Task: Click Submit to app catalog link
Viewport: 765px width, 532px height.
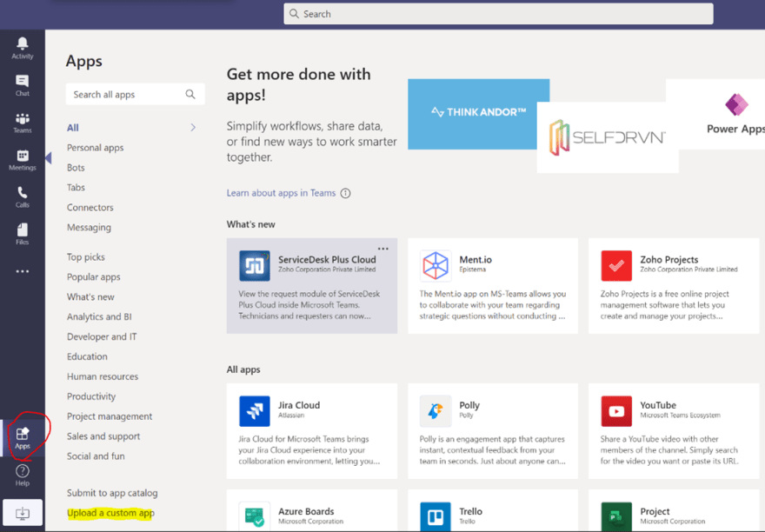Action: click(112, 493)
